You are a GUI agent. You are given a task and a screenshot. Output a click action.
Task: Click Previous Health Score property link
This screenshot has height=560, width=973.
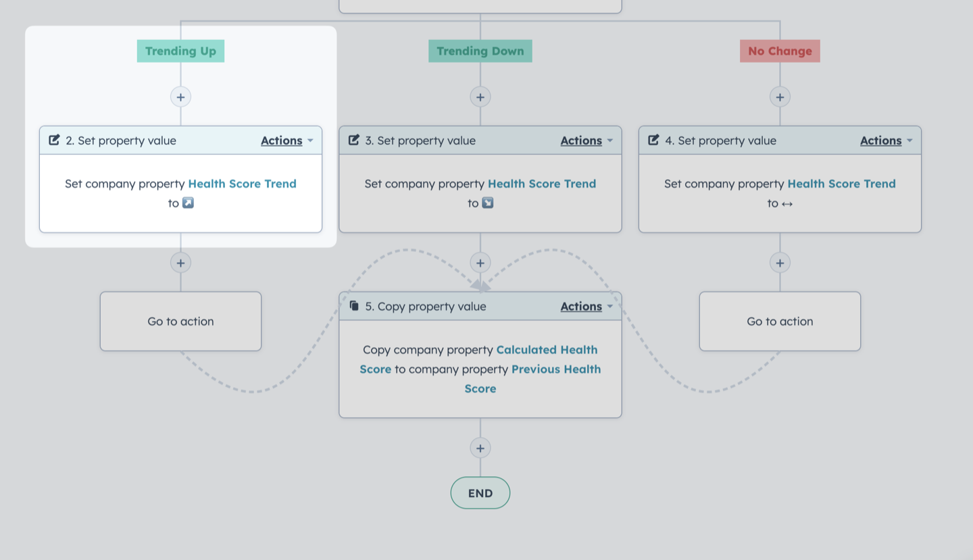point(533,379)
